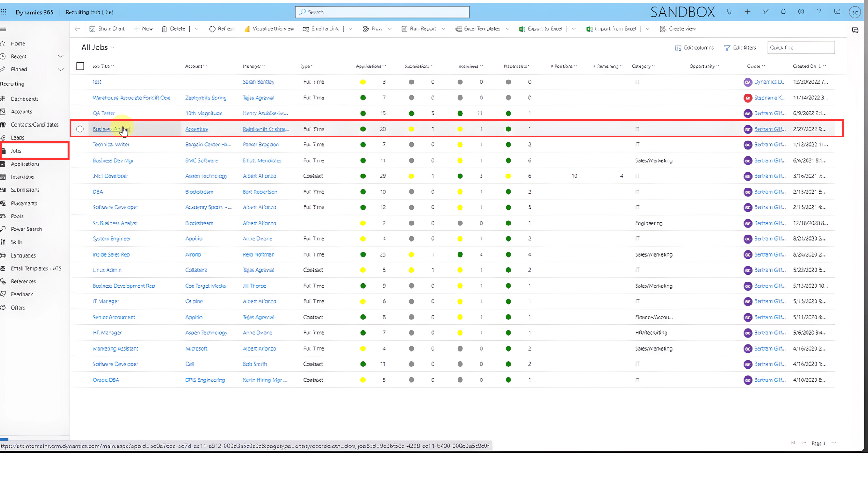Expand the Excel Templates dropdown arrow
The height and width of the screenshot is (488, 868).
point(508,29)
